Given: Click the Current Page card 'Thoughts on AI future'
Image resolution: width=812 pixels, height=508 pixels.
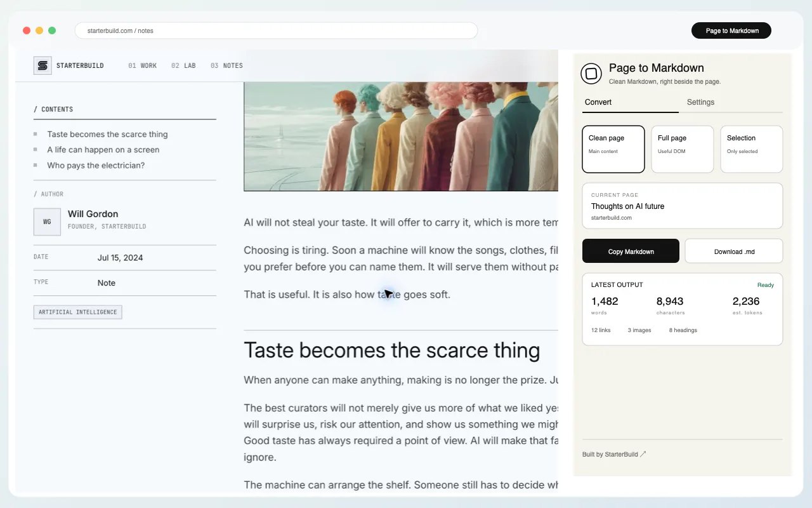Looking at the screenshot, I should [x=683, y=206].
